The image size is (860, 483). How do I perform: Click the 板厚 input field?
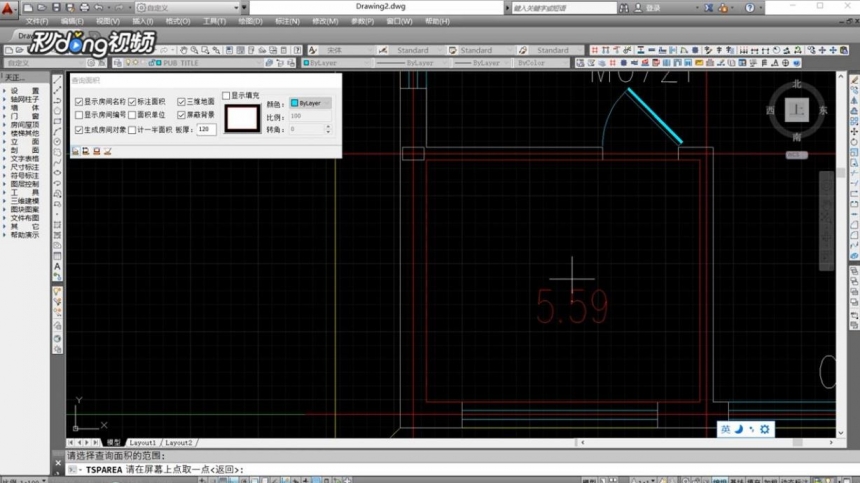tap(206, 129)
